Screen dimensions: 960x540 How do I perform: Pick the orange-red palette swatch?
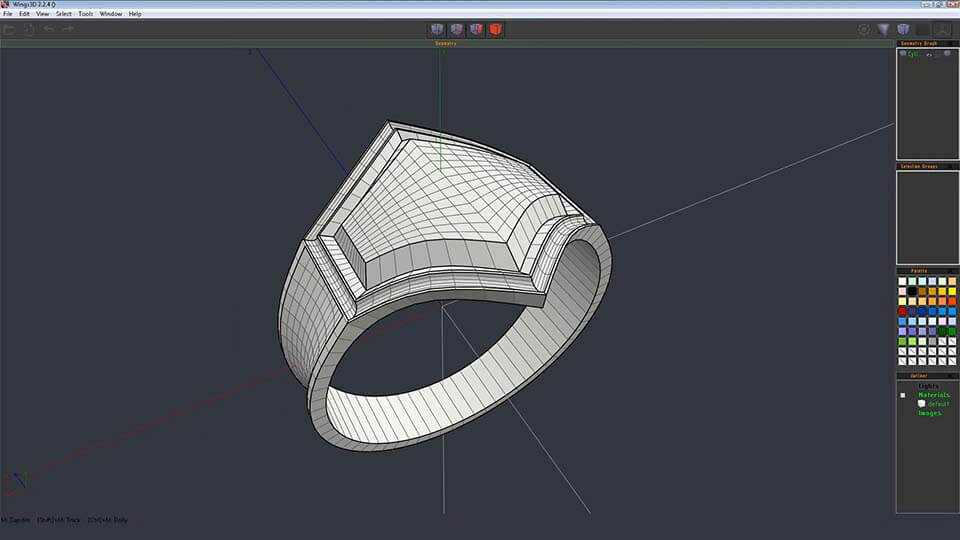tap(952, 301)
